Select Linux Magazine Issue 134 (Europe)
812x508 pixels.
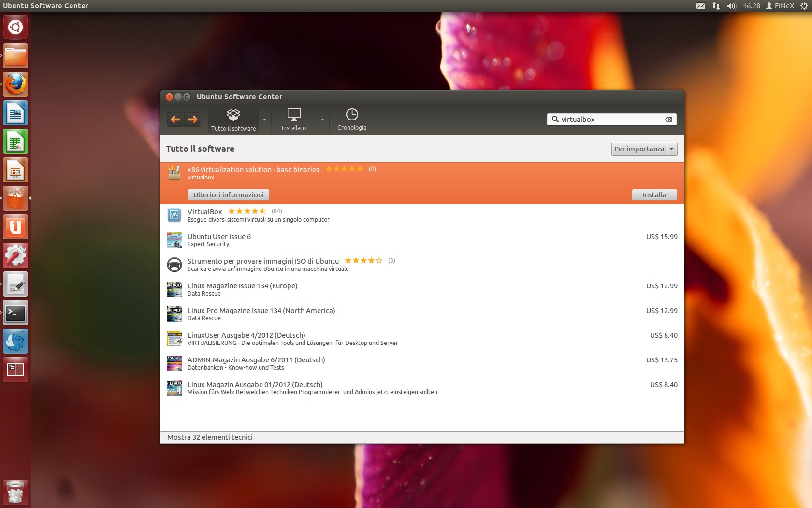[x=422, y=289]
